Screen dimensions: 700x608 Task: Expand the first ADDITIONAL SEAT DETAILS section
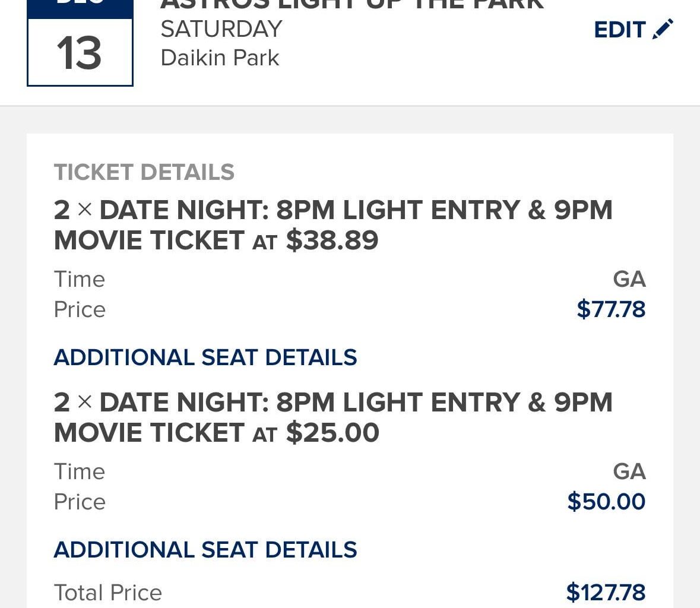(205, 357)
